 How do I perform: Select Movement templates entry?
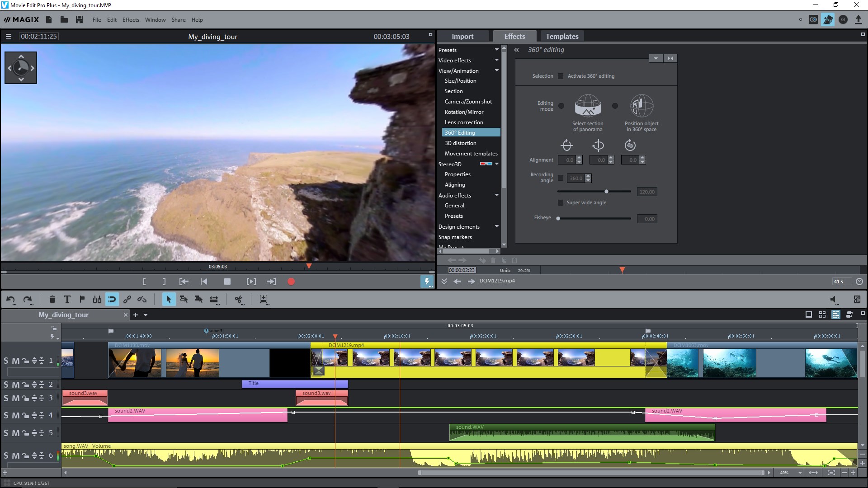(471, 154)
